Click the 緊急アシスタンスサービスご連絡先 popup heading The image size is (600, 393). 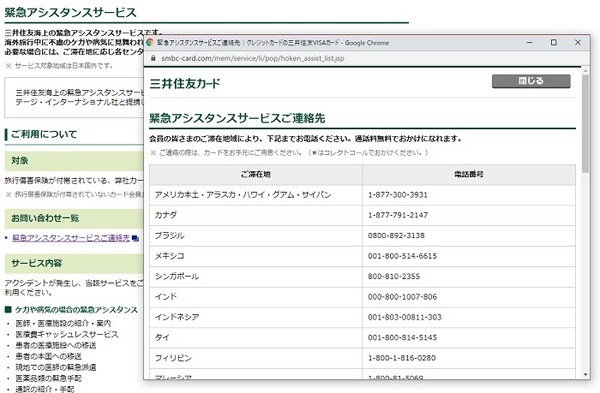pos(237,118)
